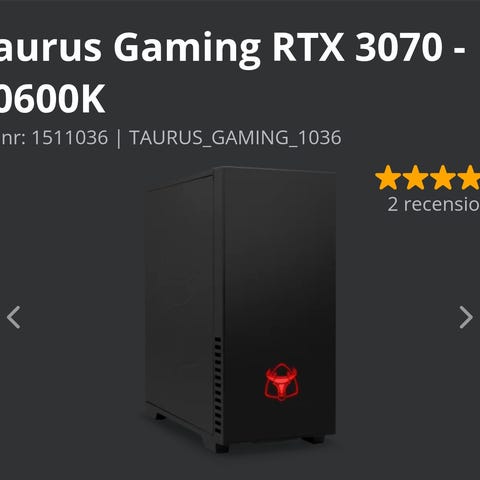Click the fourth yellow rating star
Screen dimensions: 480x480
469,177
